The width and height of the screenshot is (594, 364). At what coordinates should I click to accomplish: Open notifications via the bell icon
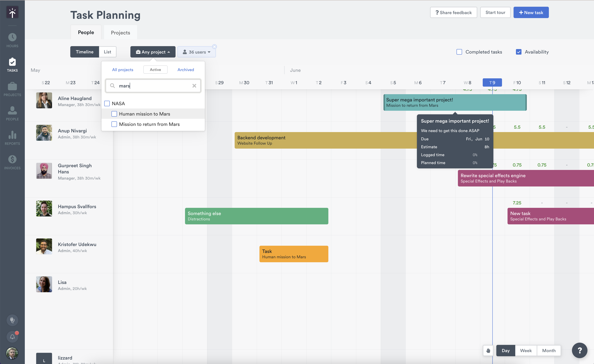point(12,337)
